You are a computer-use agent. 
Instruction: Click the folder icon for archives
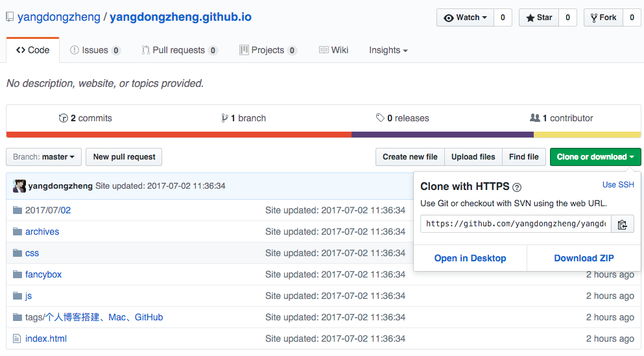18,231
